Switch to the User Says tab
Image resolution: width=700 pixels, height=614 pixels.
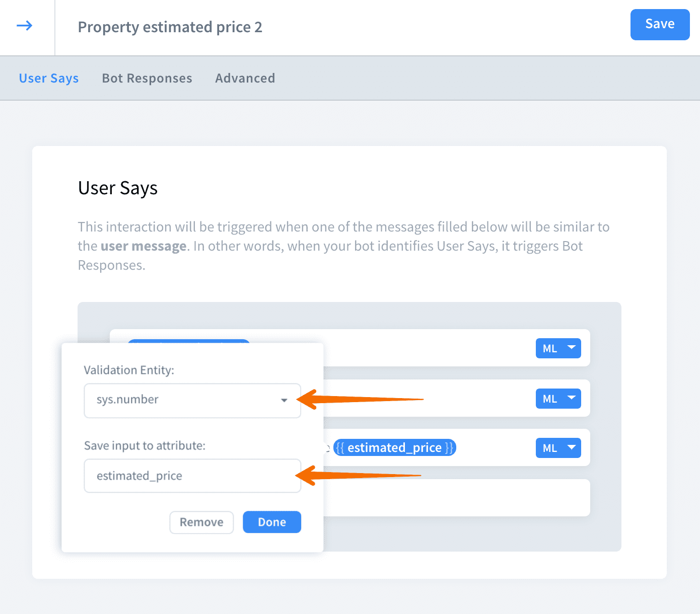[49, 79]
